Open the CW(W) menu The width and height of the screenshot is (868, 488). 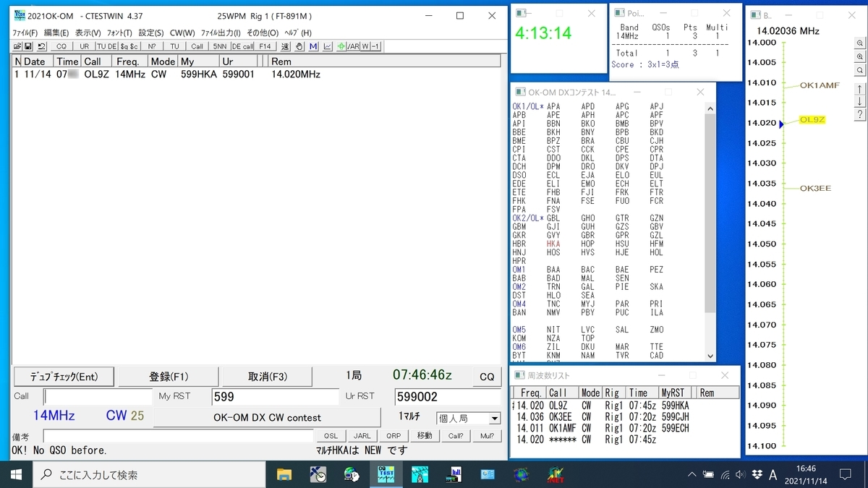tap(182, 33)
